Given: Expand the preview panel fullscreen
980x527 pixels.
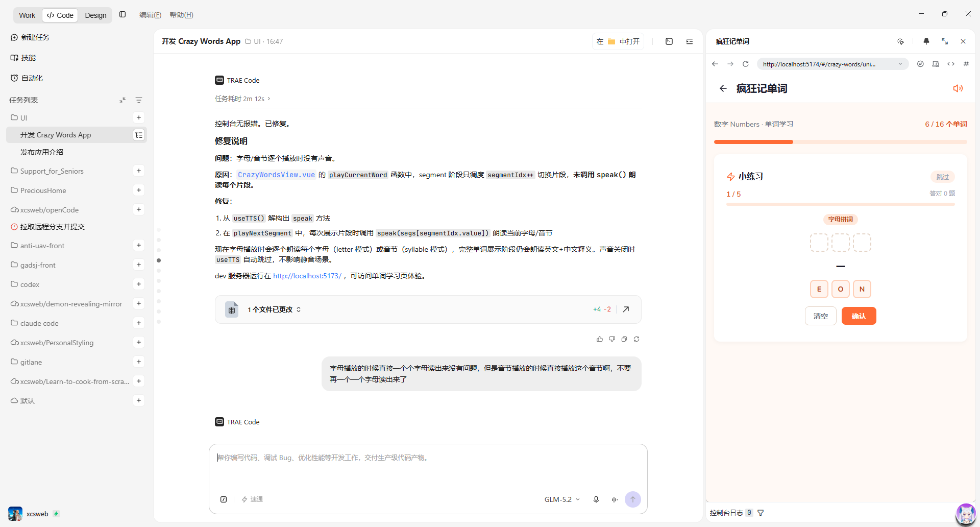Looking at the screenshot, I should (x=945, y=41).
